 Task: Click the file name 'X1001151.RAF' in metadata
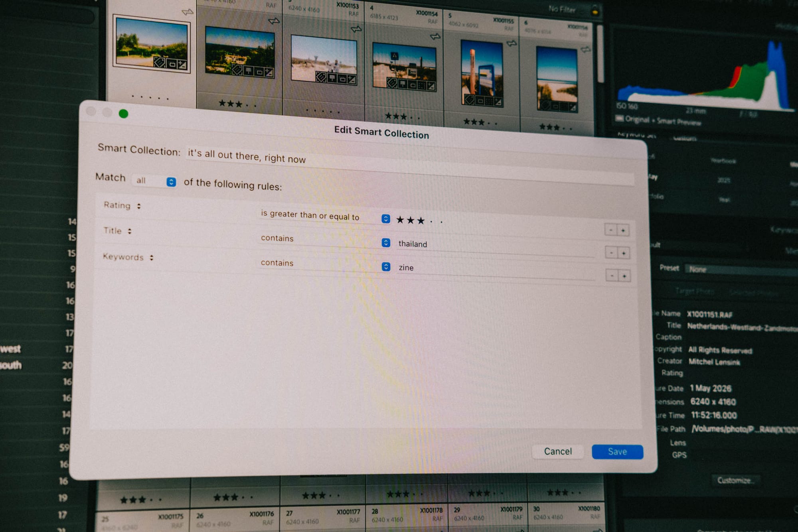coord(709,314)
